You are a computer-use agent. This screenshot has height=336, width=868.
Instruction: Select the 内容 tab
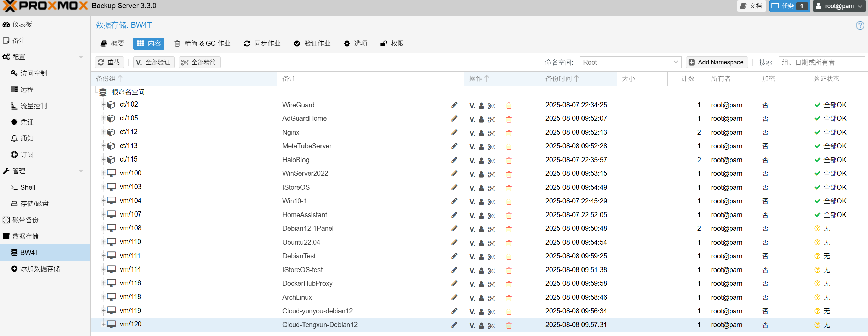149,43
